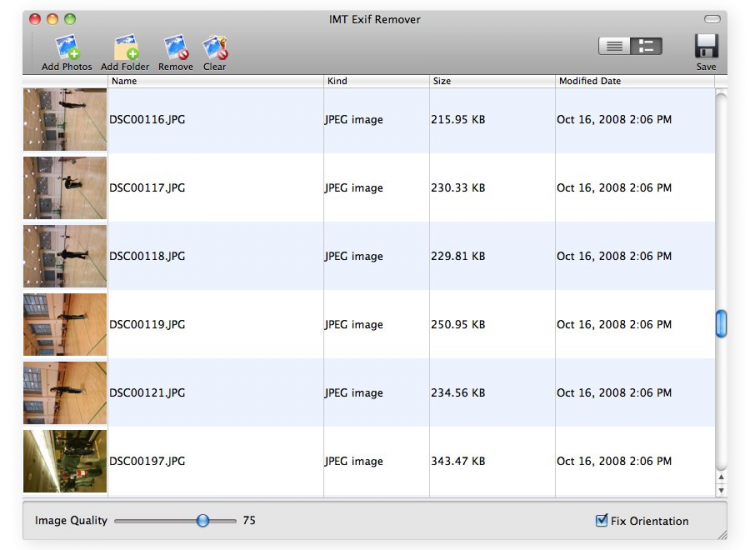750x550 pixels.
Task: Sort by the Kind column header
Action: coord(376,81)
